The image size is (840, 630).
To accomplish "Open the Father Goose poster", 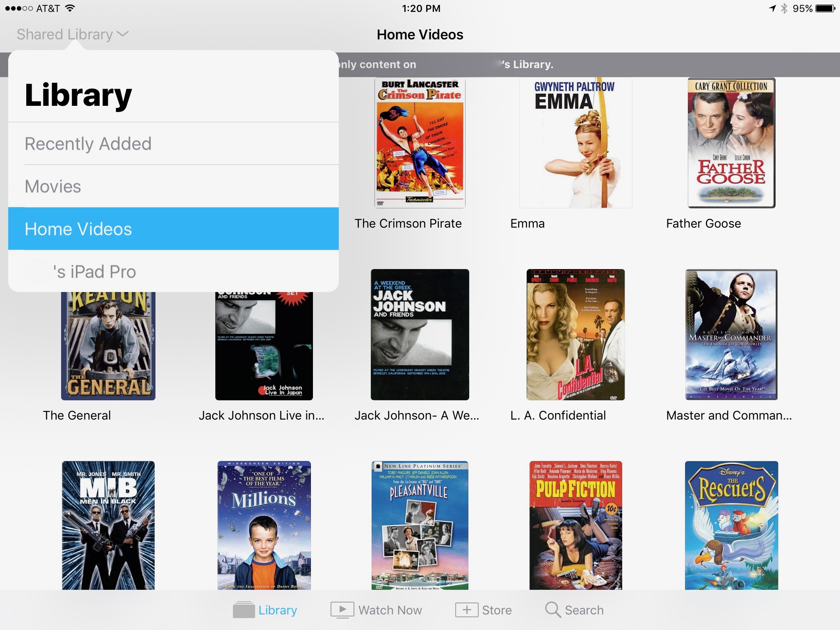I will click(x=731, y=143).
